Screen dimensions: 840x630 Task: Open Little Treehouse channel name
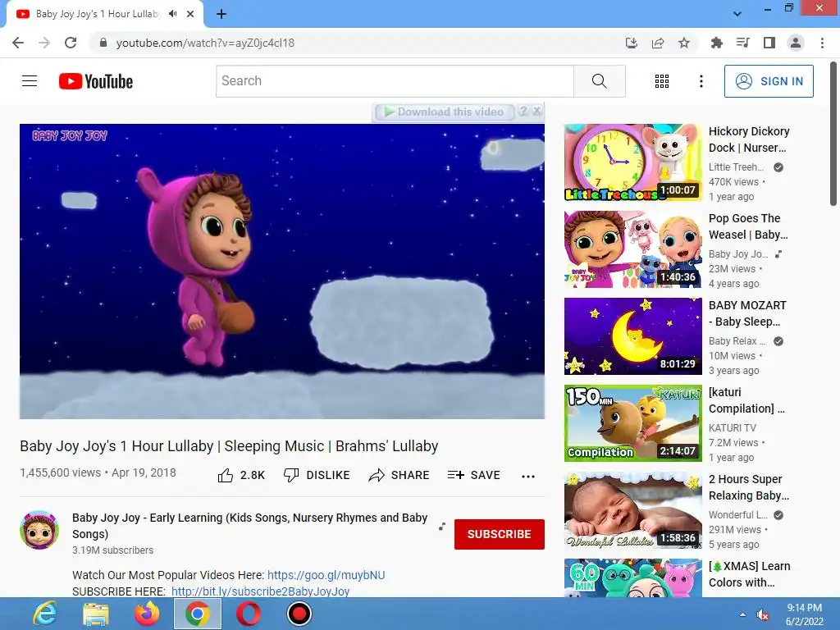[x=736, y=167]
